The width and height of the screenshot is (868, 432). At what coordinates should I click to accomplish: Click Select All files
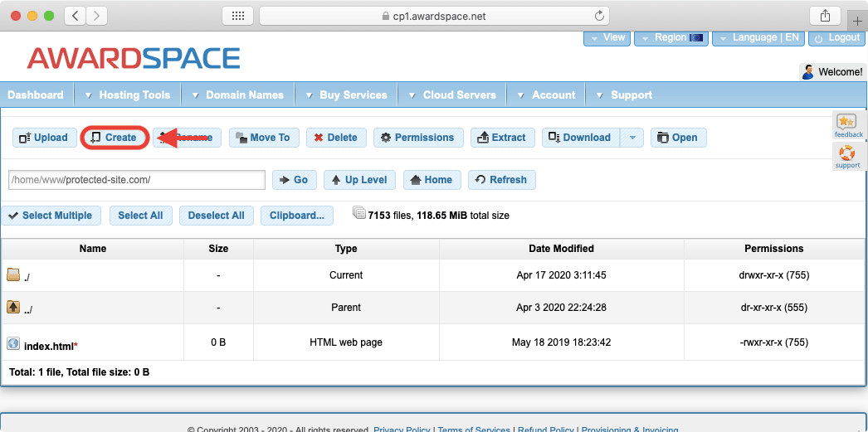tap(140, 216)
